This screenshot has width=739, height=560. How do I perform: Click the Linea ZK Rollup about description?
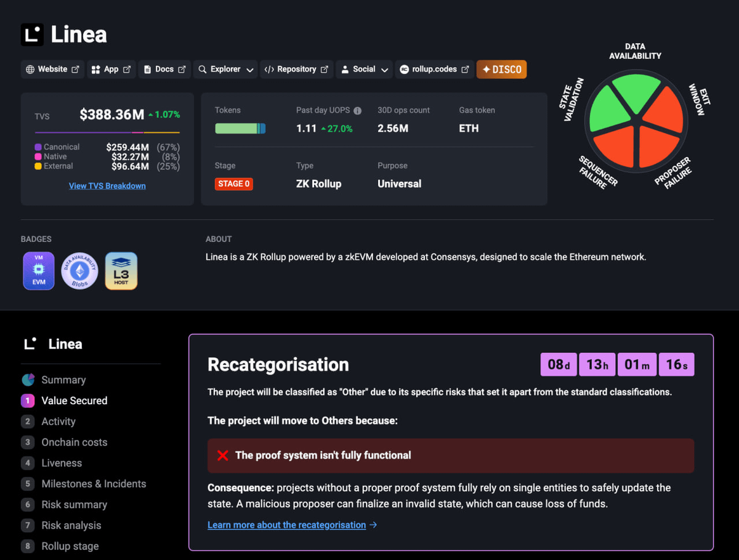426,257
